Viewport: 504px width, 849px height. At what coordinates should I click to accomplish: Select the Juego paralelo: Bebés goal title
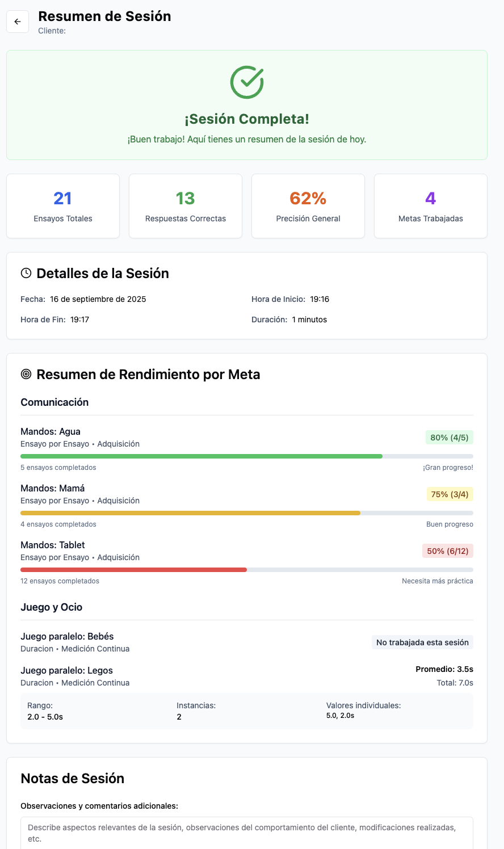[x=68, y=636]
